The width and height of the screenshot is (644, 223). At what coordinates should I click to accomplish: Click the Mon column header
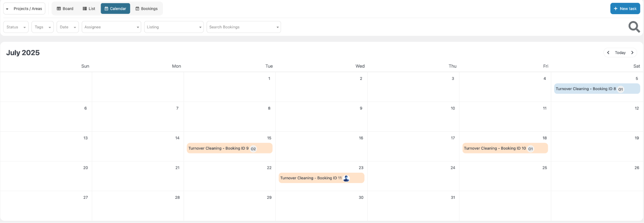(x=177, y=66)
